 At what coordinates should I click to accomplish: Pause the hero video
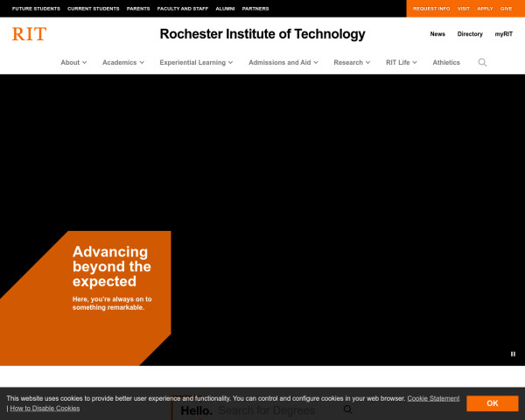coord(513,354)
